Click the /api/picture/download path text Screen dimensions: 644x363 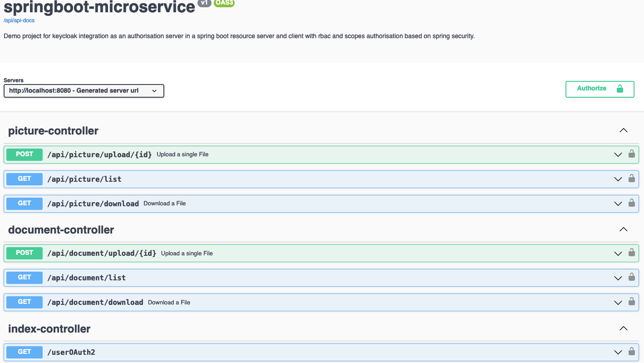(93, 204)
